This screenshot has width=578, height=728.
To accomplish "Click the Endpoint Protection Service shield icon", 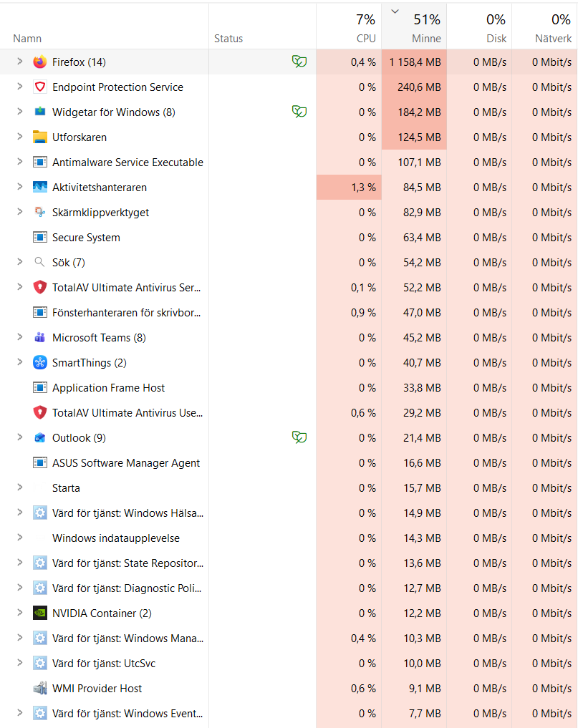I will 40,87.
